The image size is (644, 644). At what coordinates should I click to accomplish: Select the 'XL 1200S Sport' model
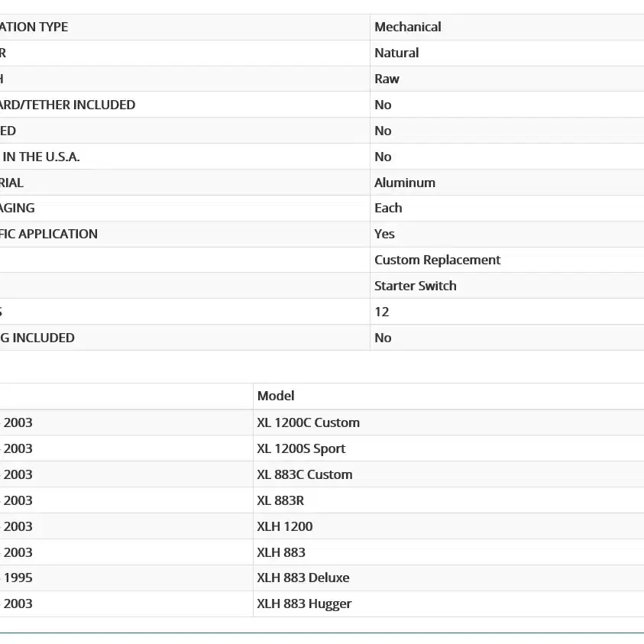click(x=301, y=448)
